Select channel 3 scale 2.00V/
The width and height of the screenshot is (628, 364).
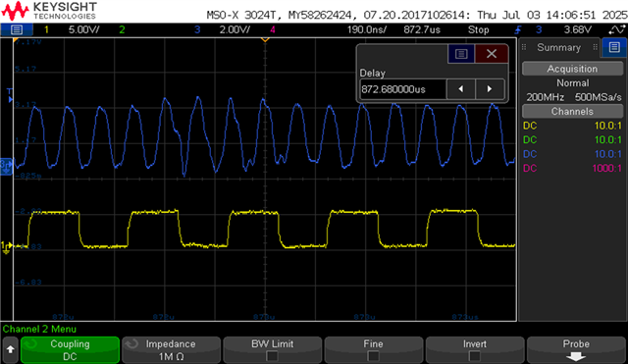[x=235, y=29]
